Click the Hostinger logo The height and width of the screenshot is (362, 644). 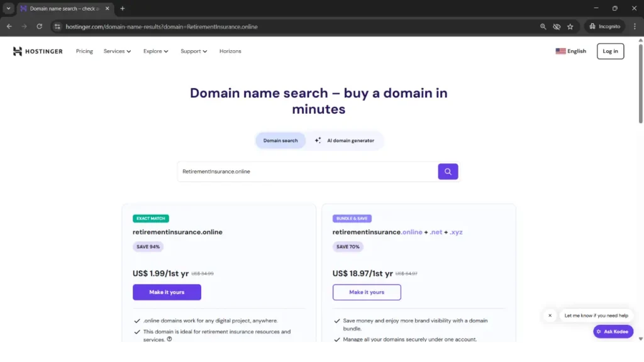[x=38, y=52]
